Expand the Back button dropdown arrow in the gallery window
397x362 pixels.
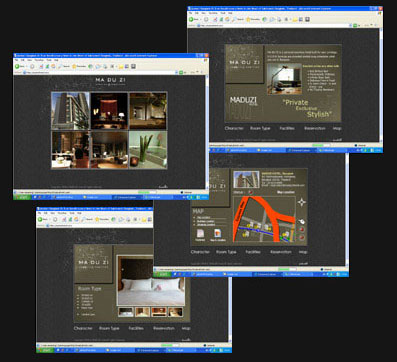(x=27, y=66)
